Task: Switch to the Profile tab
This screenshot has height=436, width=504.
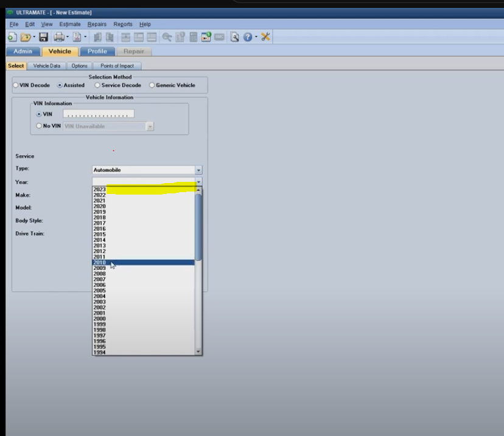Action: [97, 52]
